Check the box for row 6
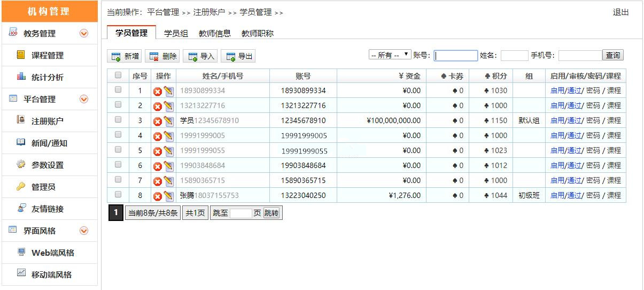644x290 pixels. click(x=118, y=165)
